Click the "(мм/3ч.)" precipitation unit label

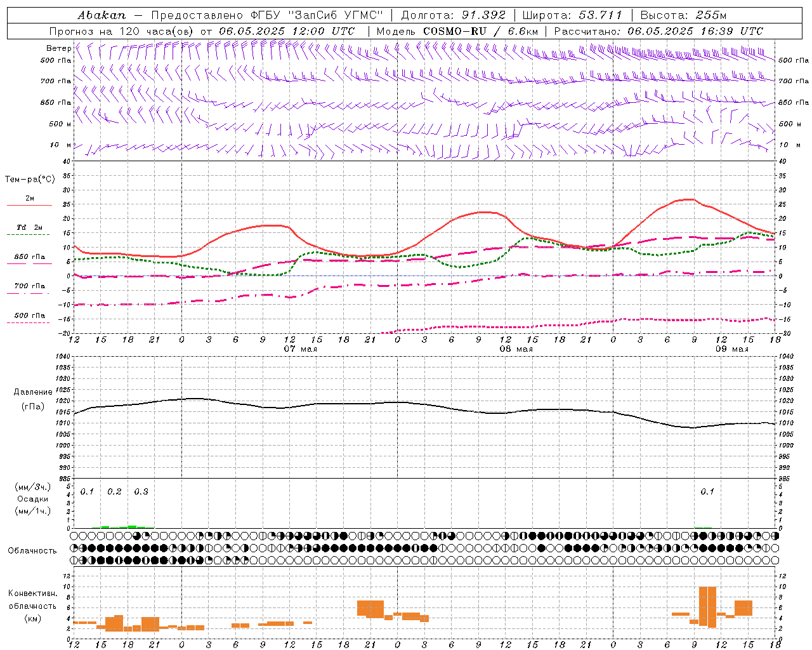[33, 487]
